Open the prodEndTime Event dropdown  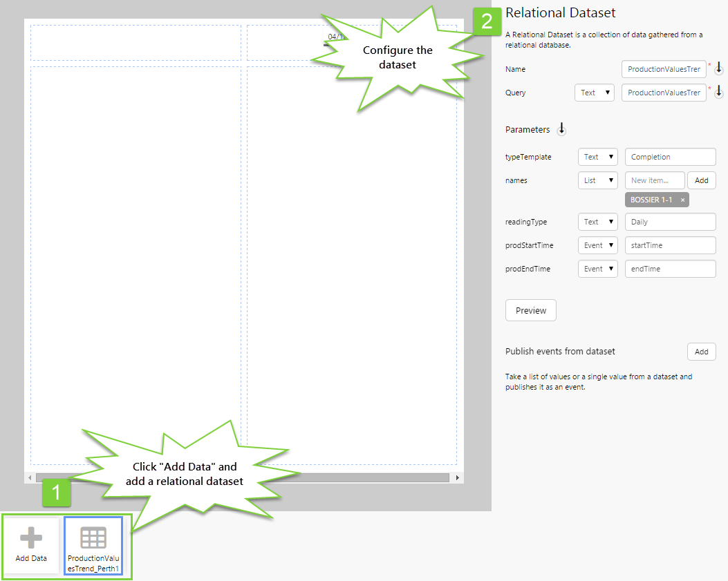(597, 269)
